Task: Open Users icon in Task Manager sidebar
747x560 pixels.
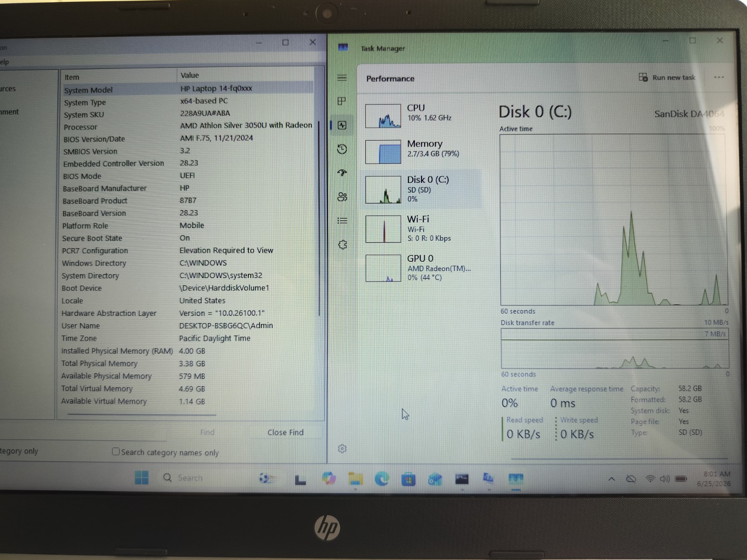Action: tap(342, 196)
